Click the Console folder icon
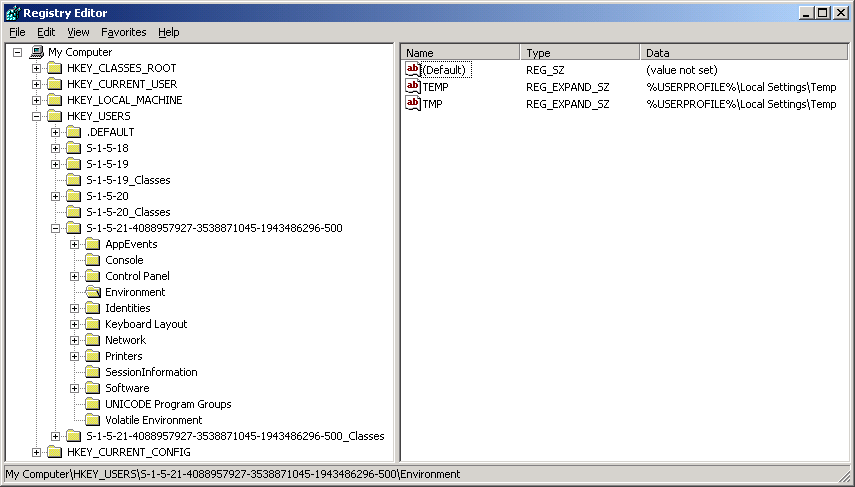The width and height of the screenshot is (855, 487). [x=93, y=260]
